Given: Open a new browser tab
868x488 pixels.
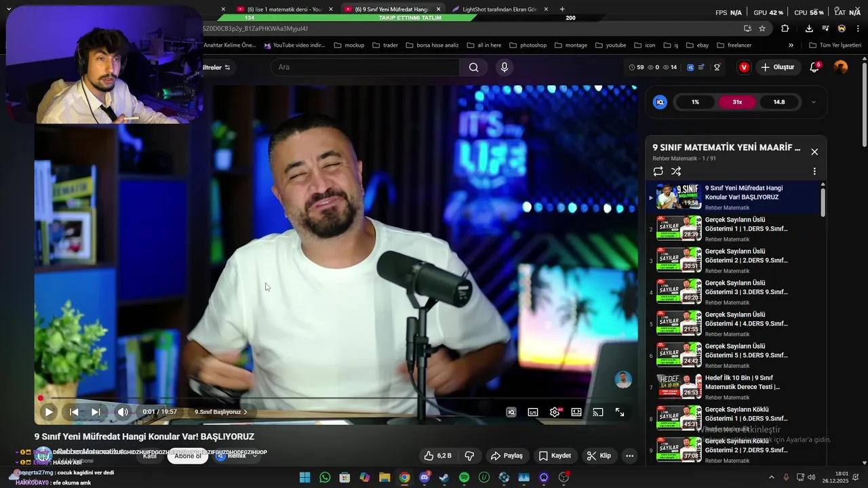Looking at the screenshot, I should pyautogui.click(x=562, y=9).
